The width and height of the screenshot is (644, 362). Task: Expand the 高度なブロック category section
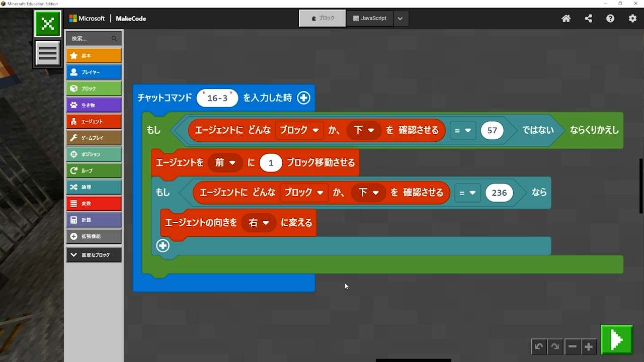point(94,255)
